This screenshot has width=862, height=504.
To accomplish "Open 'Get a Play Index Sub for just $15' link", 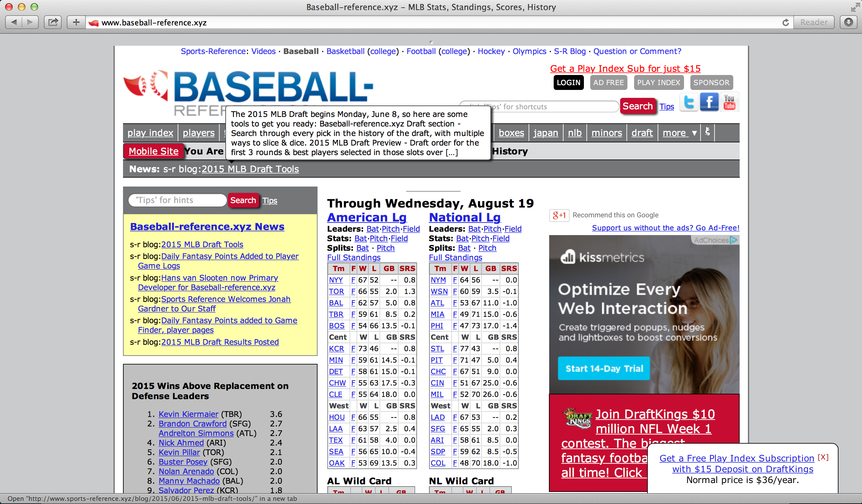I will pos(625,68).
